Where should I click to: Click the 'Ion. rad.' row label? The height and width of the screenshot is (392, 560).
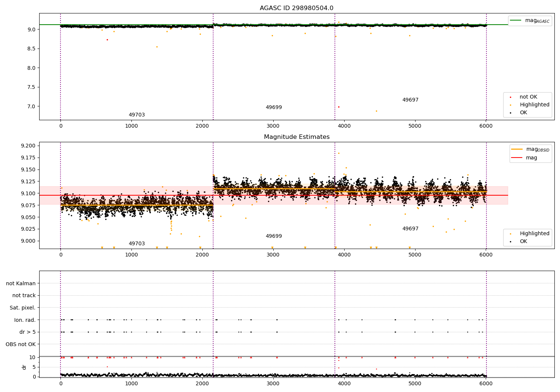click(25, 320)
